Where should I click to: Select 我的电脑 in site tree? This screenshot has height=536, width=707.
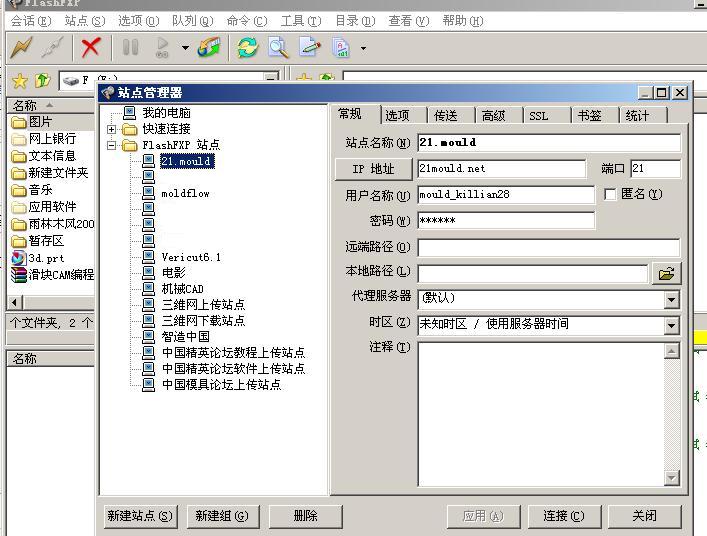(166, 113)
